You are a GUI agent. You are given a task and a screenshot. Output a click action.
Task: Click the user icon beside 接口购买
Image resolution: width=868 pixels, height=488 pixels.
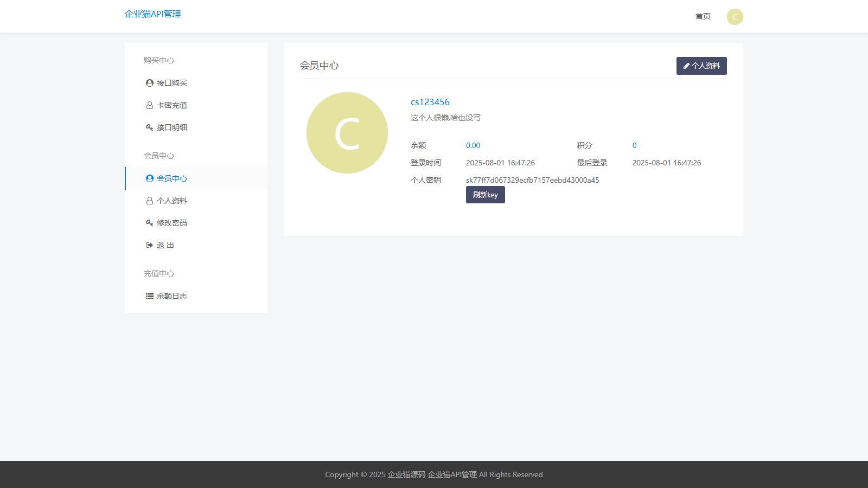tap(149, 83)
